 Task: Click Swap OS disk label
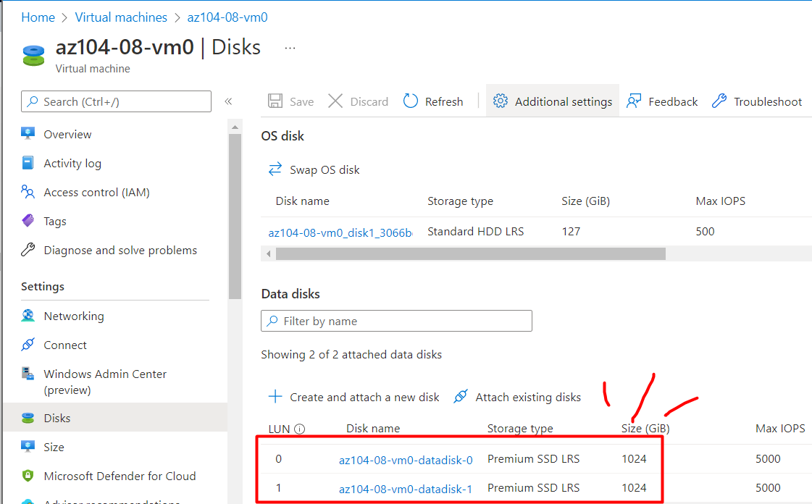pyautogui.click(x=325, y=169)
